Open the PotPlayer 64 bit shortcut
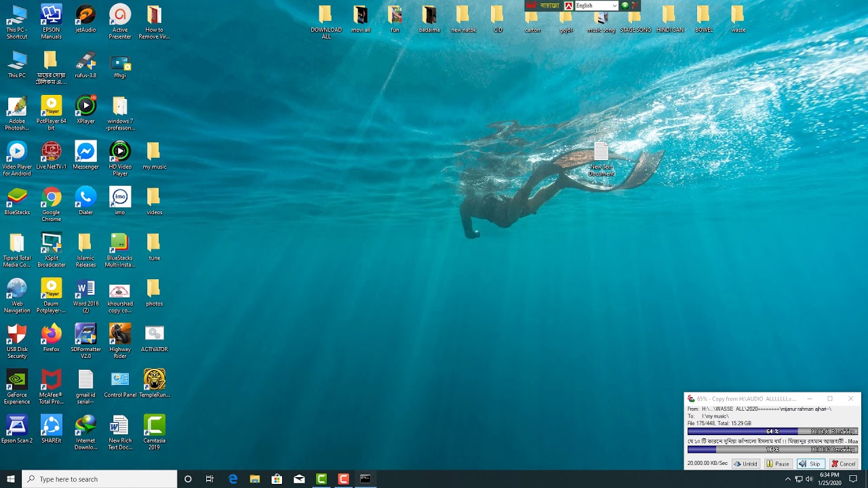This screenshot has width=868, height=488. 52,113
